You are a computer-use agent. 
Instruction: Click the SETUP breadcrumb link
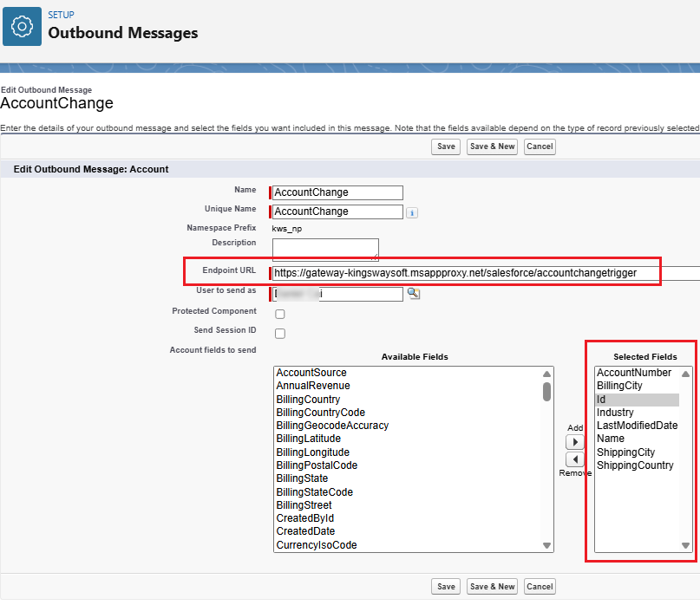coord(61,16)
